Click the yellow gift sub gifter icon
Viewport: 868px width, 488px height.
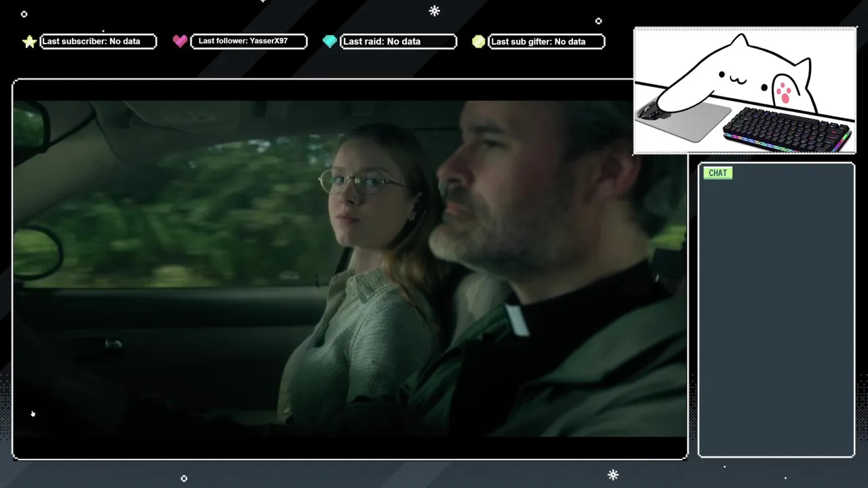click(x=479, y=41)
